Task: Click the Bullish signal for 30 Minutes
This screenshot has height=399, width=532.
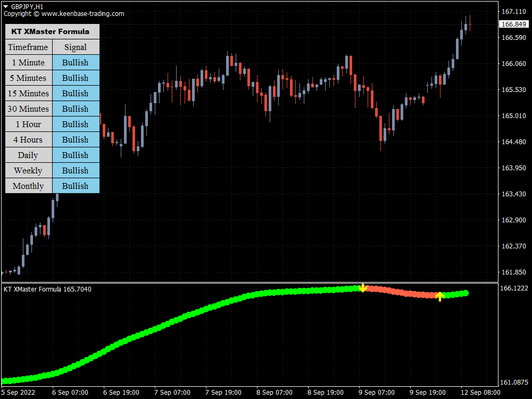Action: click(76, 109)
